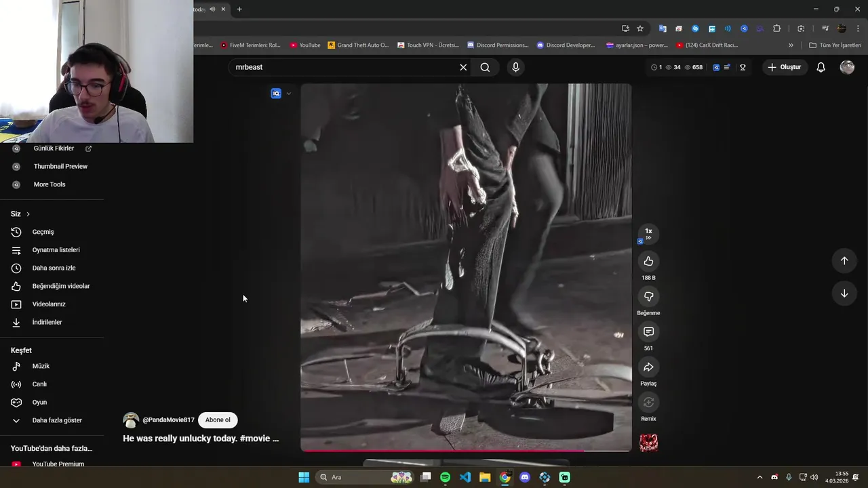Click the vidIQ extension icon beside counters

(x=716, y=67)
